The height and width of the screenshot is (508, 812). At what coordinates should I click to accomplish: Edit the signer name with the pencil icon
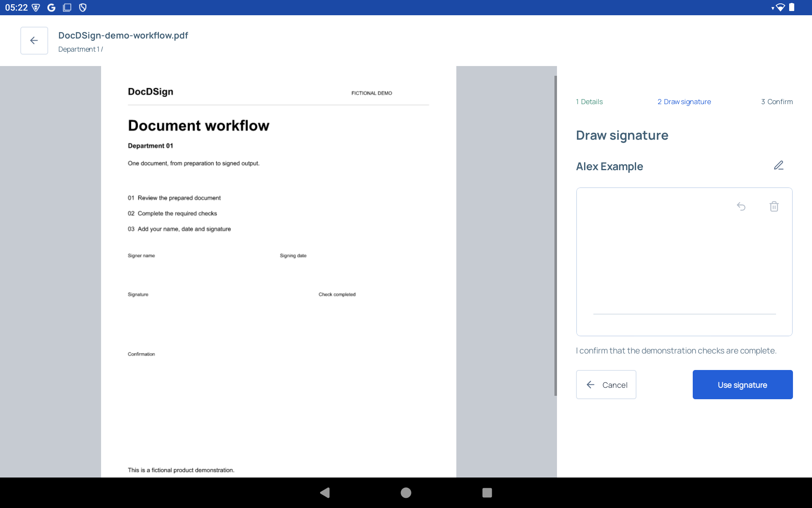point(779,166)
